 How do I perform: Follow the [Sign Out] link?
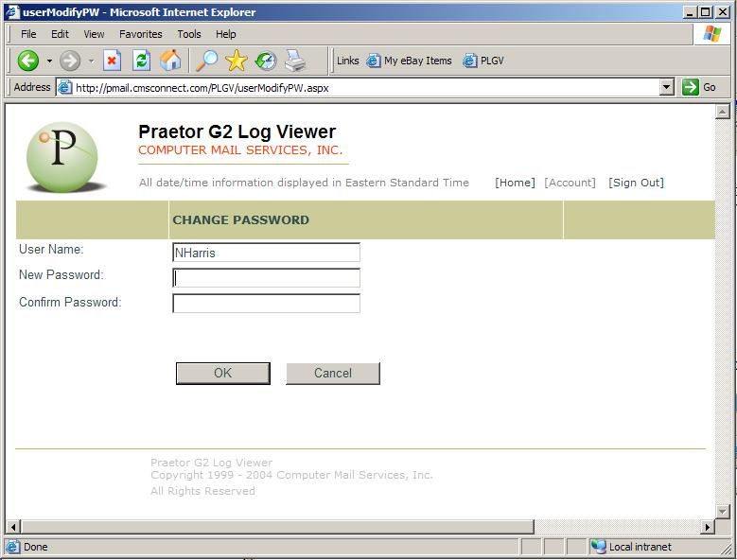click(x=636, y=183)
